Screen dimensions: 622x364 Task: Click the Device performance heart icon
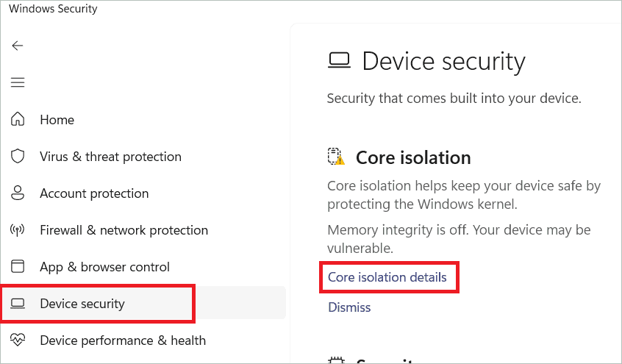[x=18, y=340]
